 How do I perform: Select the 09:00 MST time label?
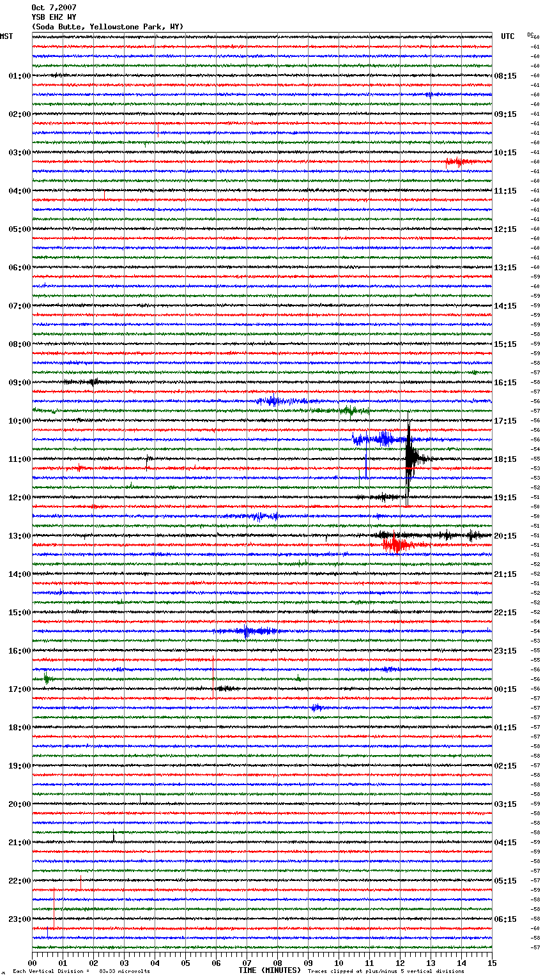19,383
